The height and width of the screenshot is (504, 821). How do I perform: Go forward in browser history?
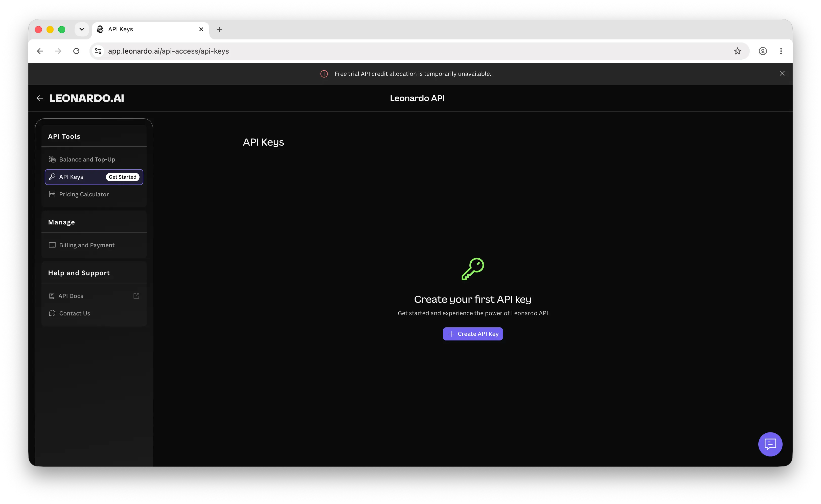pos(58,51)
